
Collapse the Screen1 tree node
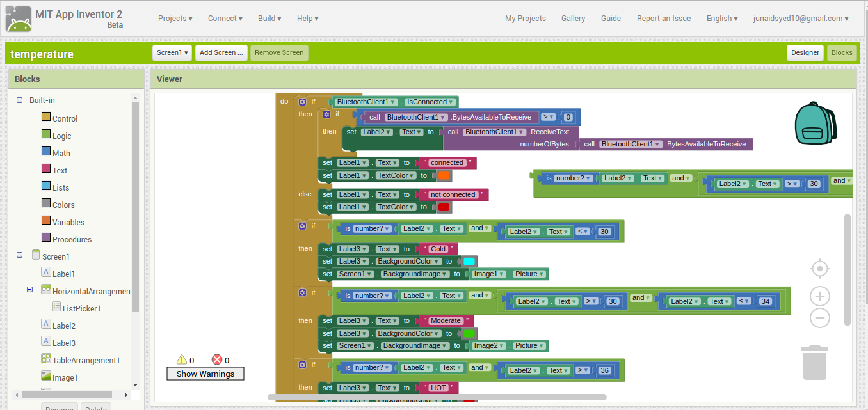pos(19,255)
